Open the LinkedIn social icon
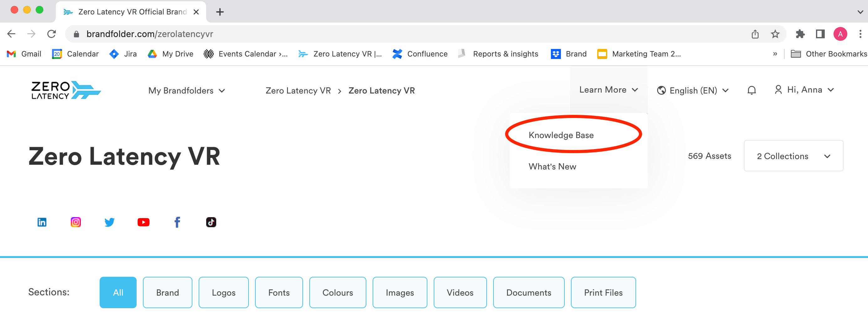 (42, 222)
